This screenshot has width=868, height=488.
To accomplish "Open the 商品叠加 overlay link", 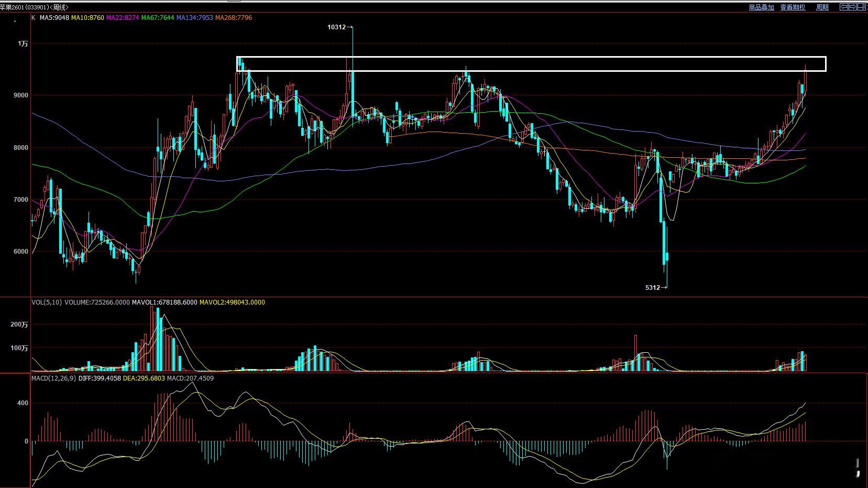I will pos(761,7).
